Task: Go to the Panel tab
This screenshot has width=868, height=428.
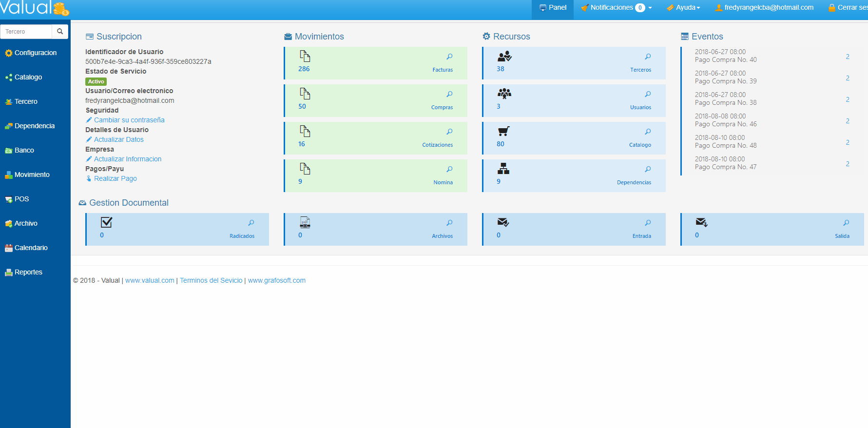Action: (x=553, y=8)
